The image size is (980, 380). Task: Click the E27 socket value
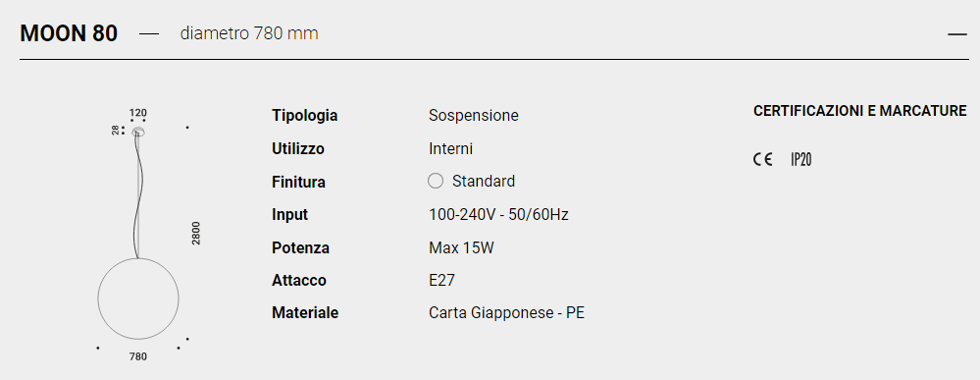click(441, 281)
